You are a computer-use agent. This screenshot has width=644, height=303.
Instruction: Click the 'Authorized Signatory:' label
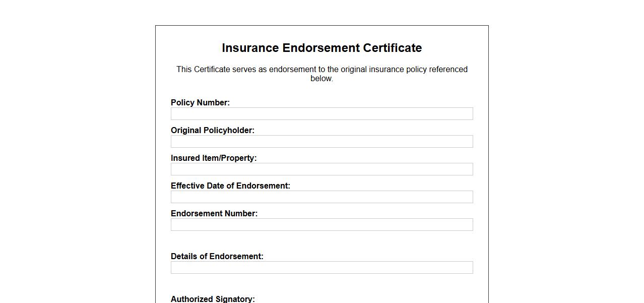pyautogui.click(x=213, y=299)
